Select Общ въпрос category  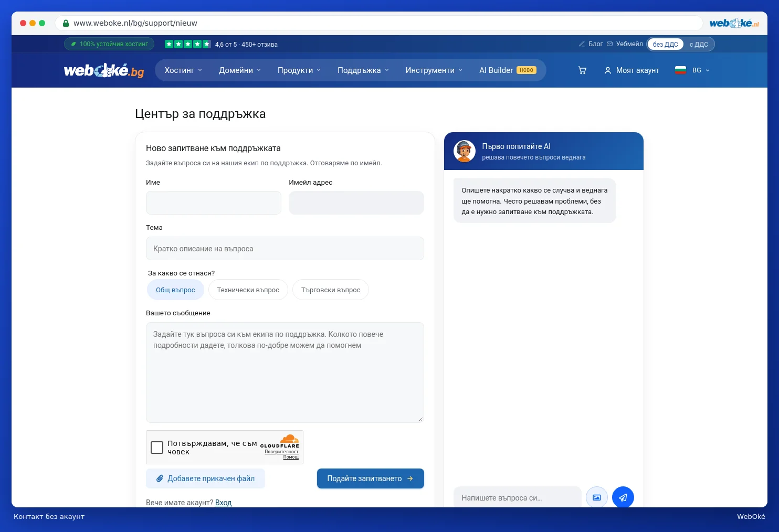175,290
